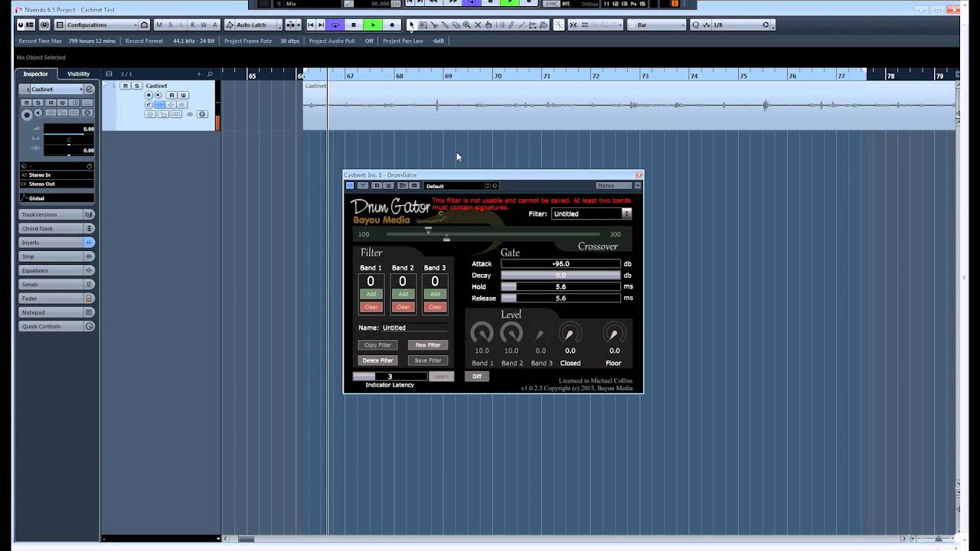Select the Glue tool
This screenshot has width=980, height=551.
pyautogui.click(x=445, y=24)
